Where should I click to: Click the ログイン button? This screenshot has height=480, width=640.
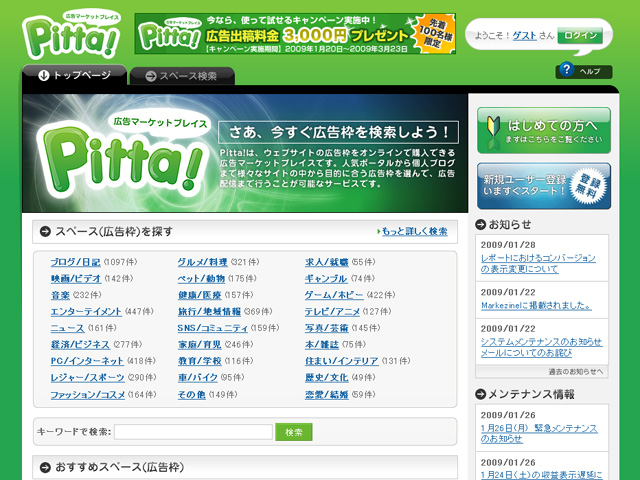point(580,36)
